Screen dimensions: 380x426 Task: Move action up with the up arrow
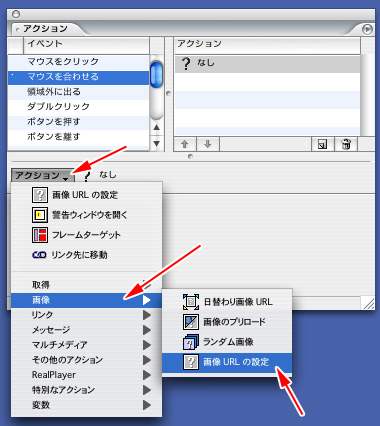coord(185,144)
